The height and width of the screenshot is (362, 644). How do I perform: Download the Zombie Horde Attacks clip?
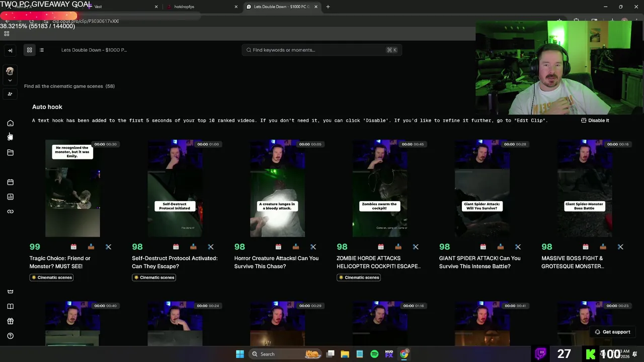click(x=398, y=247)
